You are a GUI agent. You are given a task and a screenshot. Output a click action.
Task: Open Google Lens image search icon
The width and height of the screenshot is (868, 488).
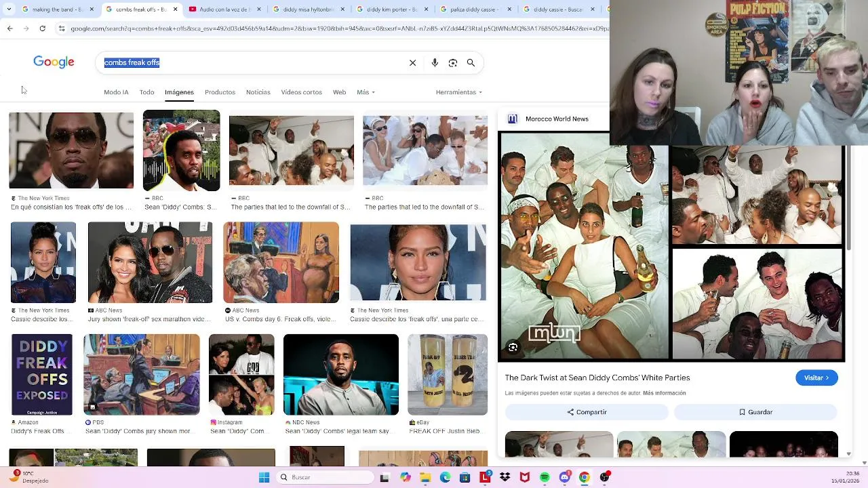point(453,62)
